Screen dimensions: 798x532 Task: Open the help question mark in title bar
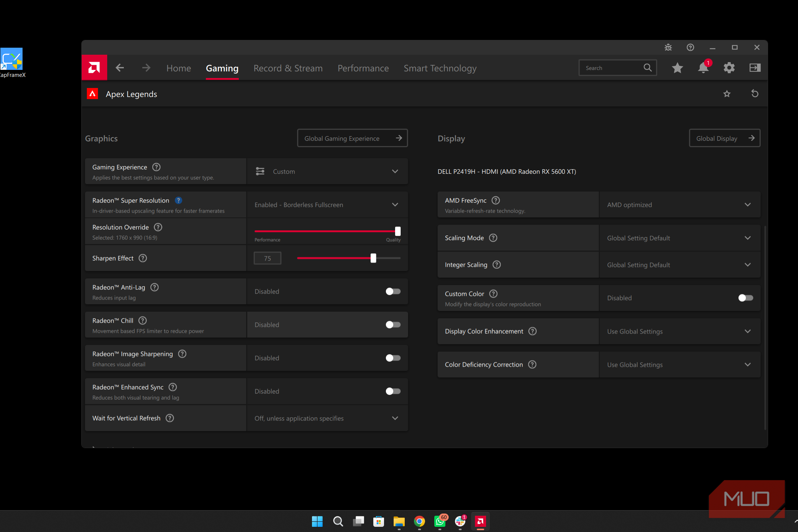pos(690,47)
